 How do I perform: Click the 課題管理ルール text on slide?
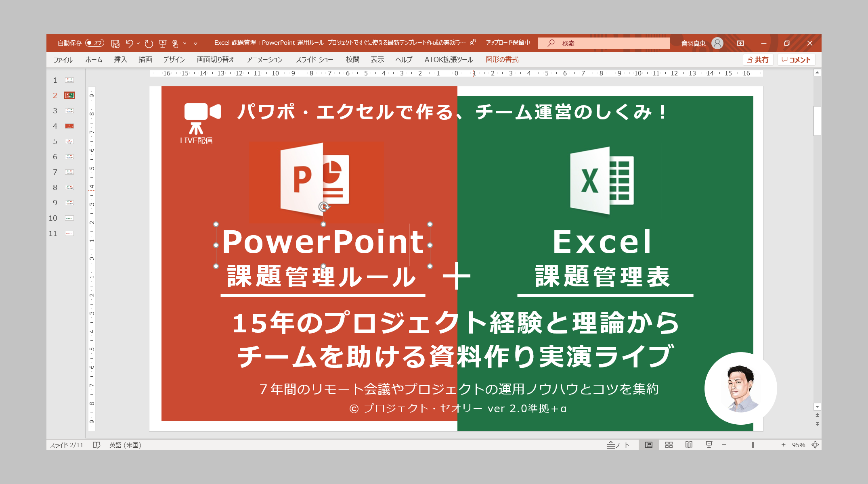coord(322,277)
